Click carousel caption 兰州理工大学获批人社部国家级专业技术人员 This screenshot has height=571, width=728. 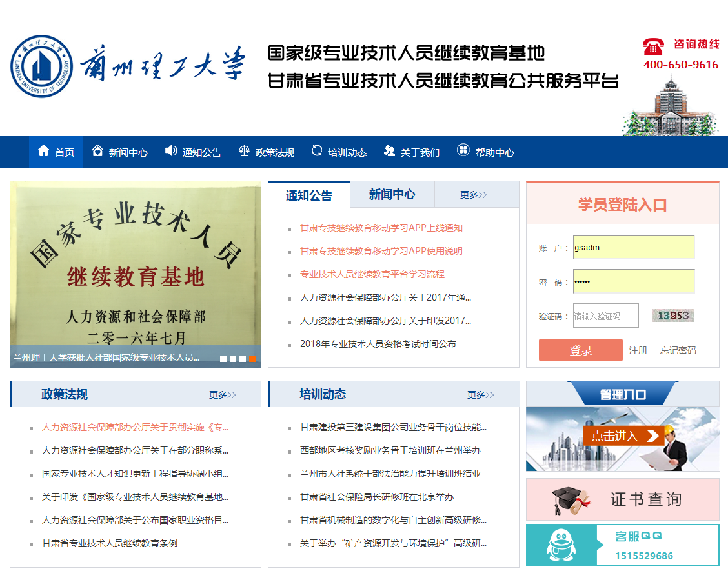pyautogui.click(x=106, y=357)
